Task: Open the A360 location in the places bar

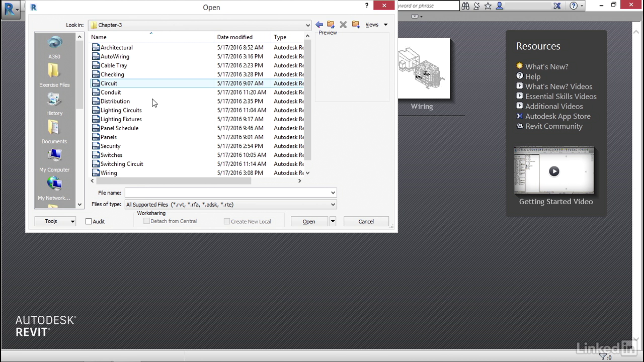Action: coord(54,48)
